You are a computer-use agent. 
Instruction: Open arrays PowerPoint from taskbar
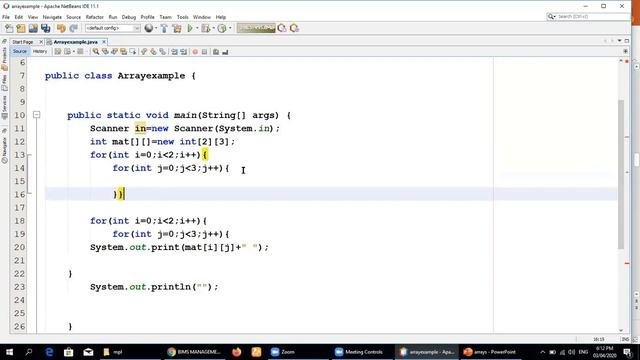(x=490, y=352)
